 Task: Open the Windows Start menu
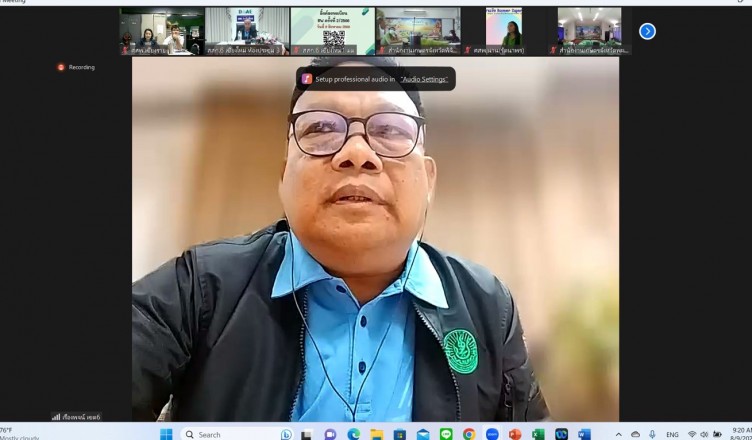pos(166,434)
